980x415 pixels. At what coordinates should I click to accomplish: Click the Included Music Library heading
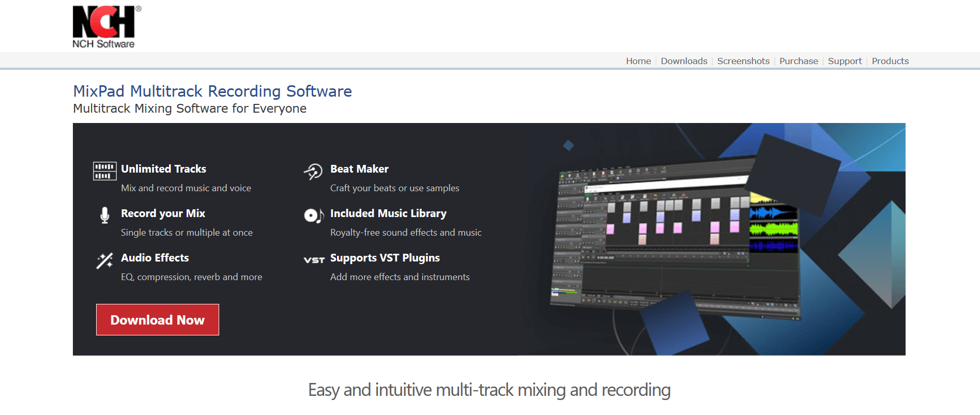388,213
